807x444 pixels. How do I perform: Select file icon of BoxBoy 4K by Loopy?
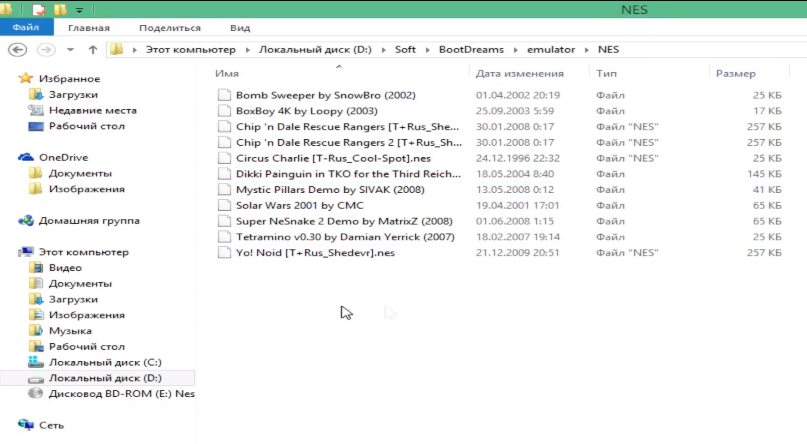224,111
